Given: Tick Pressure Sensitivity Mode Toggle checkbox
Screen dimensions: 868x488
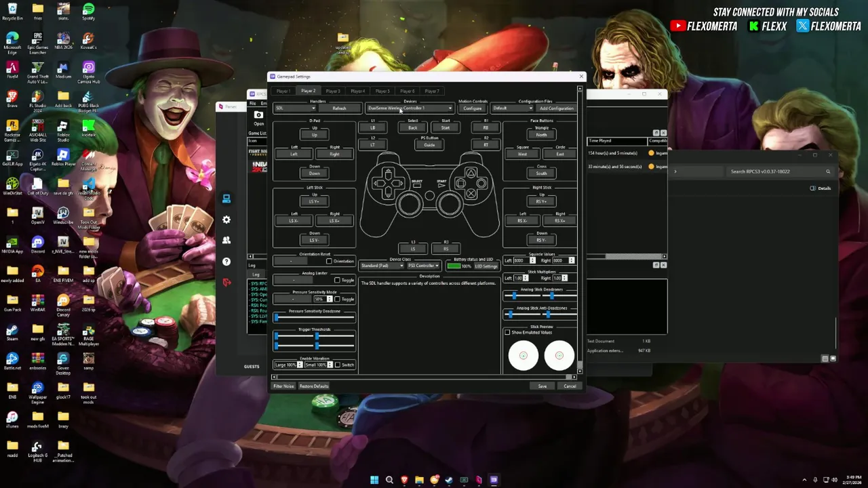Looking at the screenshot, I should pyautogui.click(x=337, y=299).
